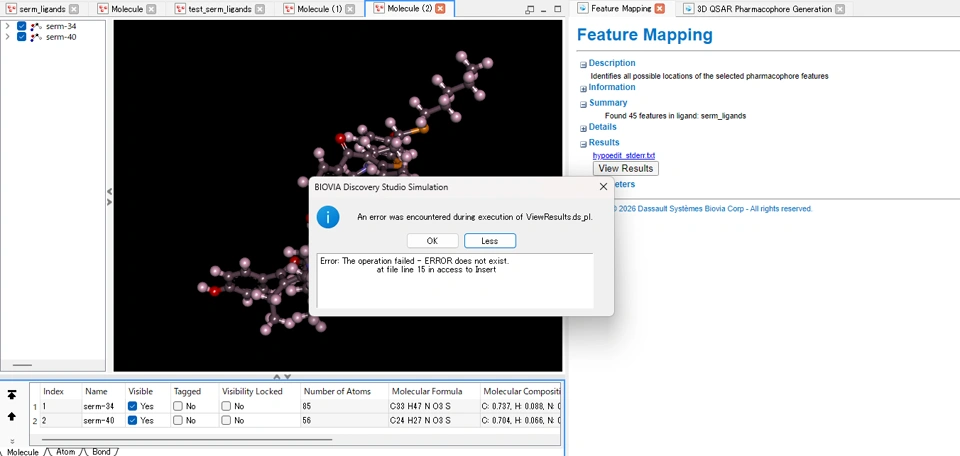Image resolution: width=960 pixels, height=456 pixels.
Task: Click the move-up arrow beside data table
Action: [x=12, y=416]
